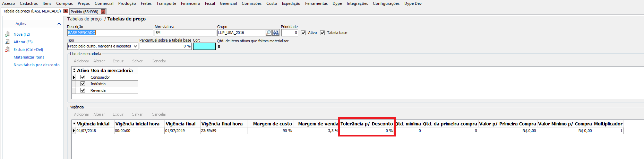Uncheck Ativo for Consumidor row

pos(83,77)
